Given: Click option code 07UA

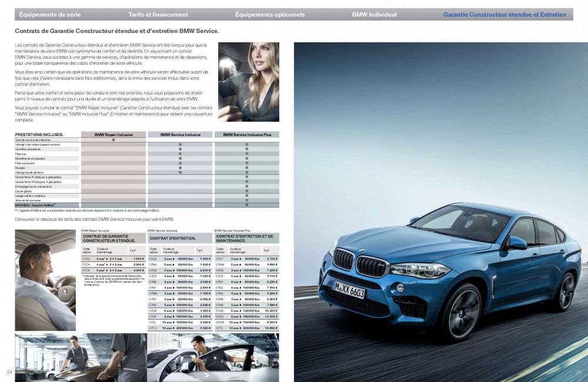Looking at the screenshot, I should pos(153,311).
